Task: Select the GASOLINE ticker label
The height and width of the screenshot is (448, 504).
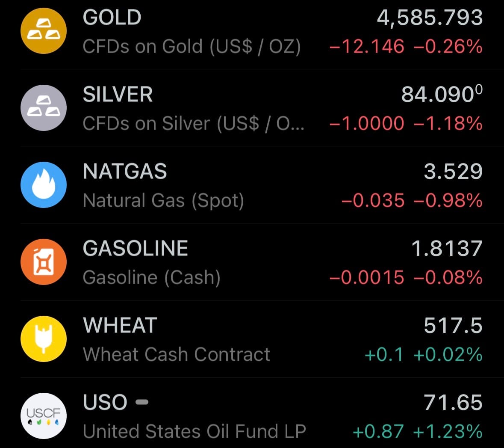Action: click(136, 249)
